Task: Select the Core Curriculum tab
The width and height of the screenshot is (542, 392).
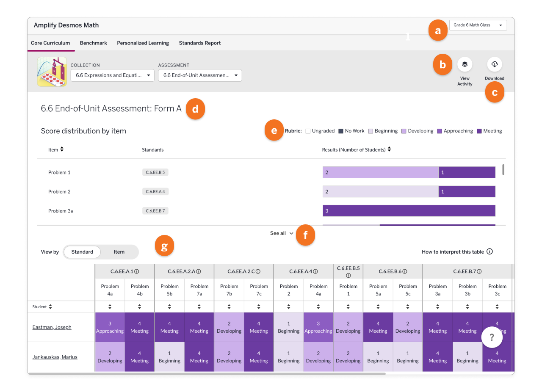Action: coord(50,43)
